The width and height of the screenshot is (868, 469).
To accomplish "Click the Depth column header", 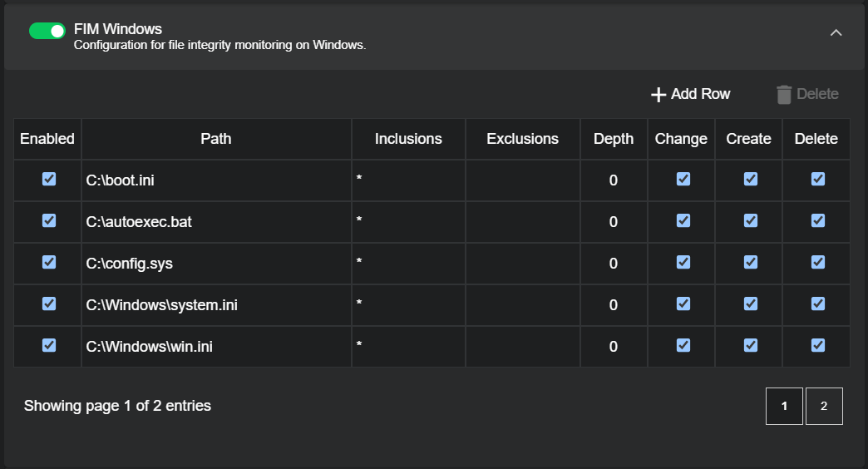I will [x=614, y=139].
